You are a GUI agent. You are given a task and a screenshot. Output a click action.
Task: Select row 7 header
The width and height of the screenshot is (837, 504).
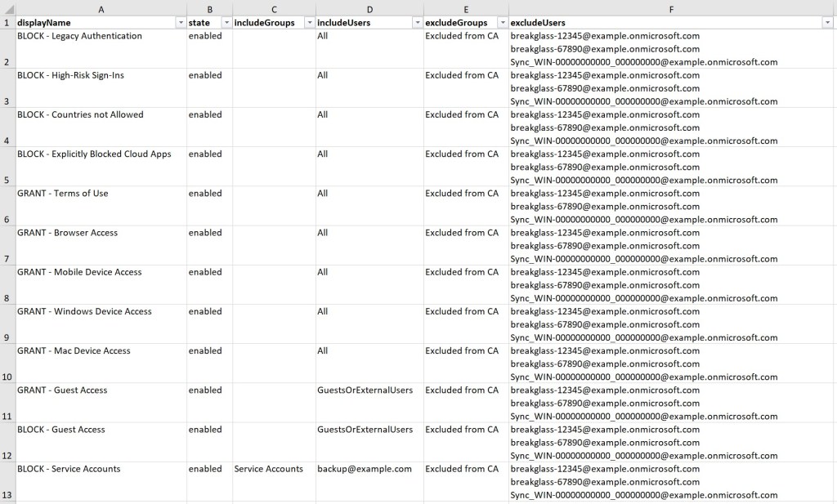point(7,258)
